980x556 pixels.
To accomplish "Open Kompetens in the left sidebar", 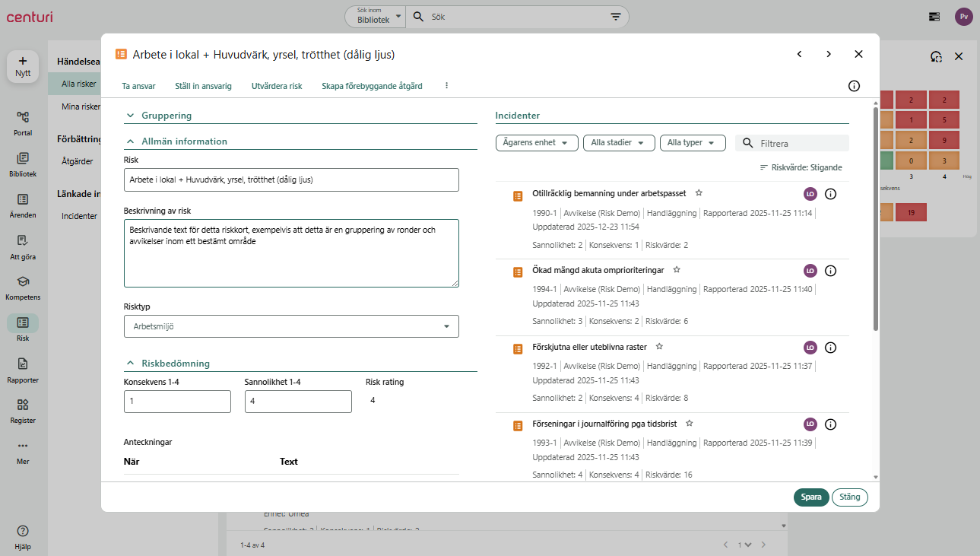I will tap(23, 288).
